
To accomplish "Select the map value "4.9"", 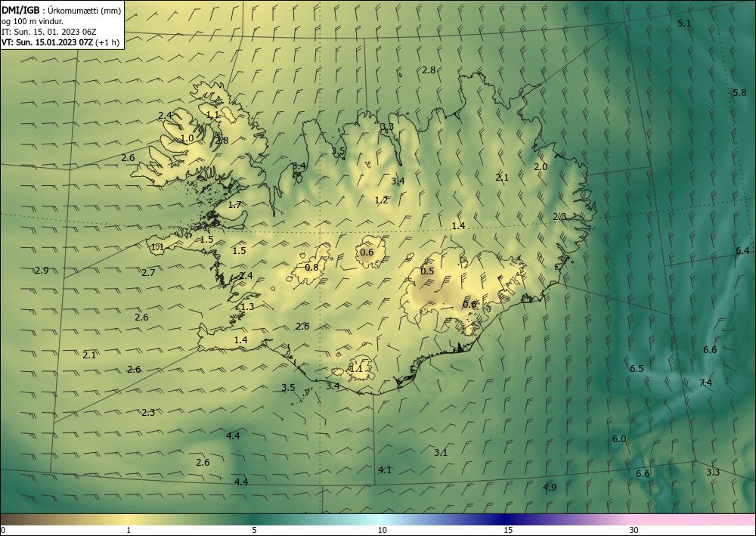I will (x=550, y=488).
